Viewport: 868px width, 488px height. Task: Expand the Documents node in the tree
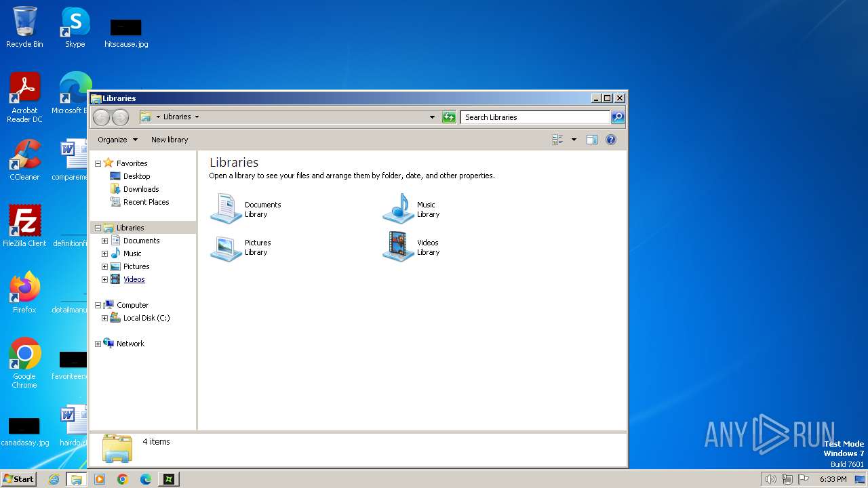[104, 241]
